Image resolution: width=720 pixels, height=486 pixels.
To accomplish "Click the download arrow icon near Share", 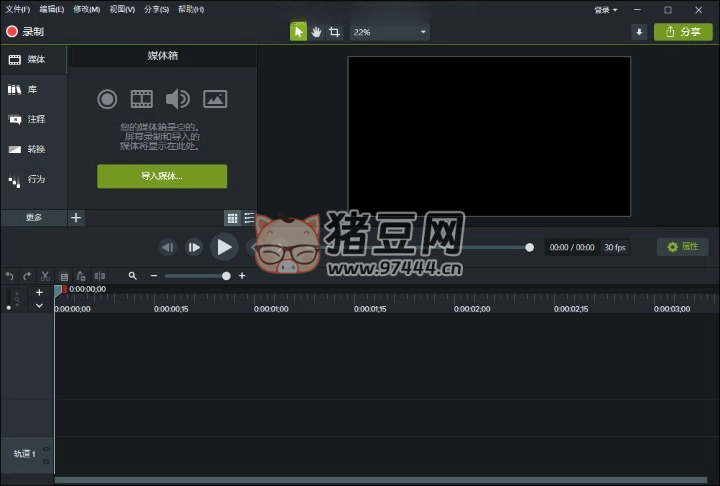I will [639, 32].
